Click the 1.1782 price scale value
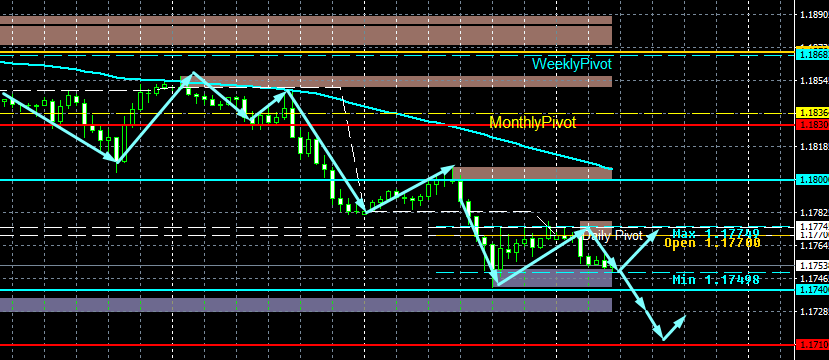Viewport: 829px width, 360px height. 815,213
